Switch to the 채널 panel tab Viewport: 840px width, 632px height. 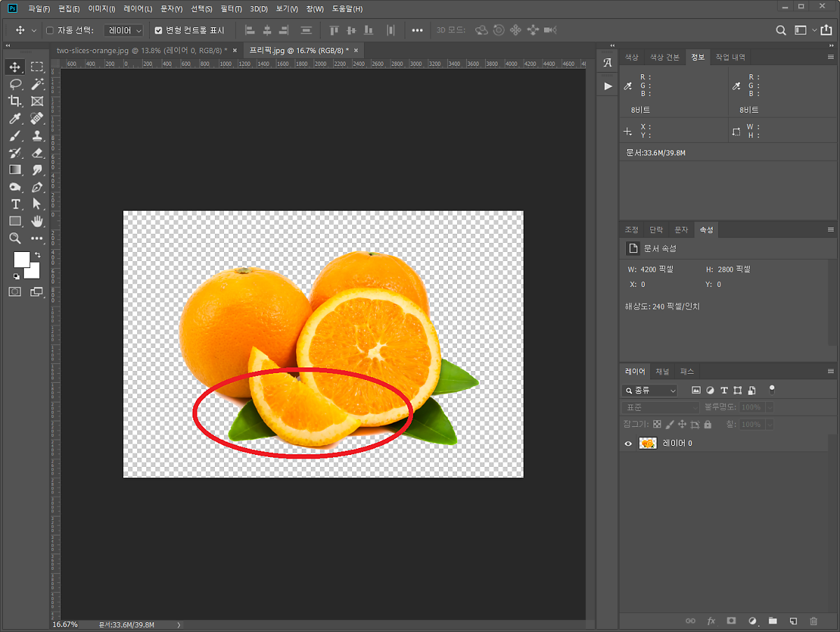tap(662, 372)
